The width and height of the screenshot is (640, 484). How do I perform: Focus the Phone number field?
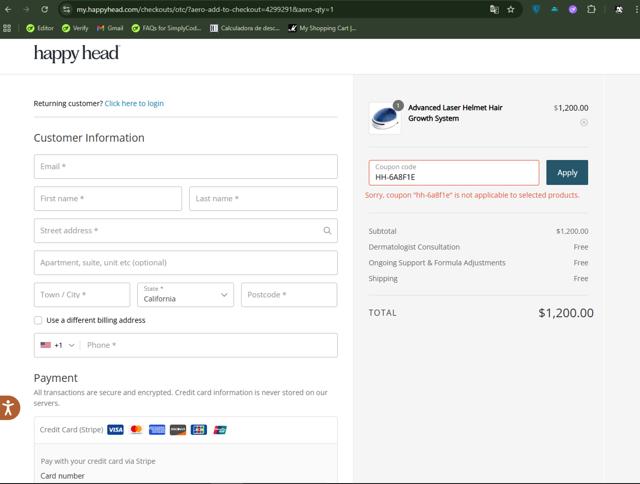pos(209,345)
